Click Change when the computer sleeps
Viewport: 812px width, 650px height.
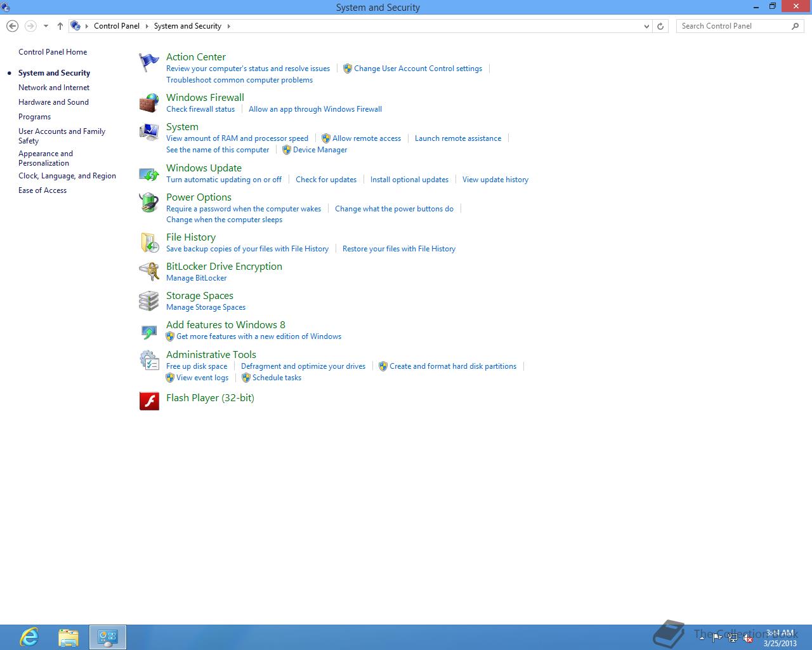point(224,220)
